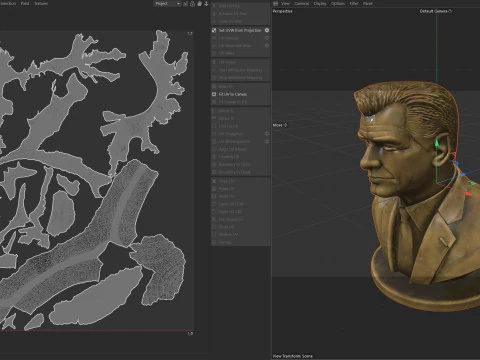
Task: Click the Set UVW from Projection command
Action: coord(240,30)
